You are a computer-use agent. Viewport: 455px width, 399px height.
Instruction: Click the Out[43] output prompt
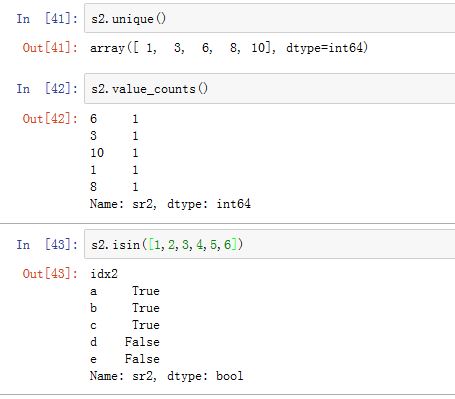[x=50, y=274]
